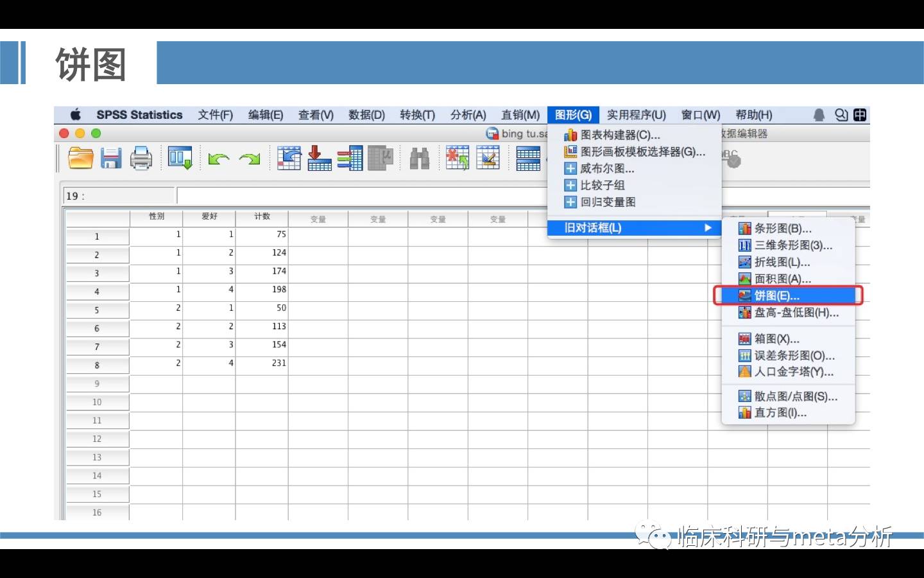Viewport: 924px width, 578px height.
Task: Open the 分析(A) menu in the menu bar
Action: (468, 115)
